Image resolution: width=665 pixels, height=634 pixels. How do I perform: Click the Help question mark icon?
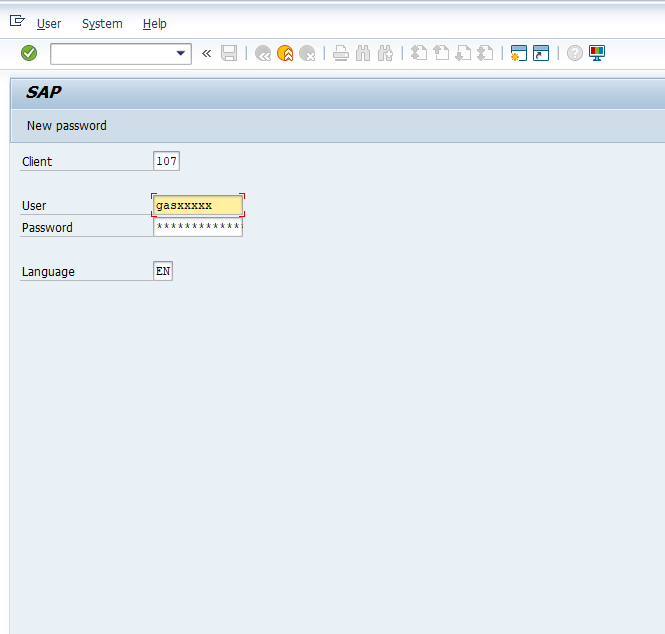575,53
